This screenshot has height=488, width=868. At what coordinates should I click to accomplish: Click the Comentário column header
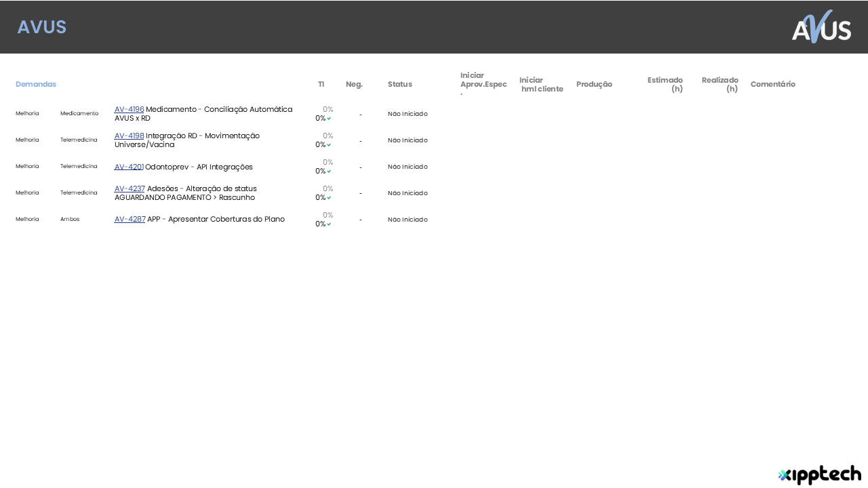point(773,84)
